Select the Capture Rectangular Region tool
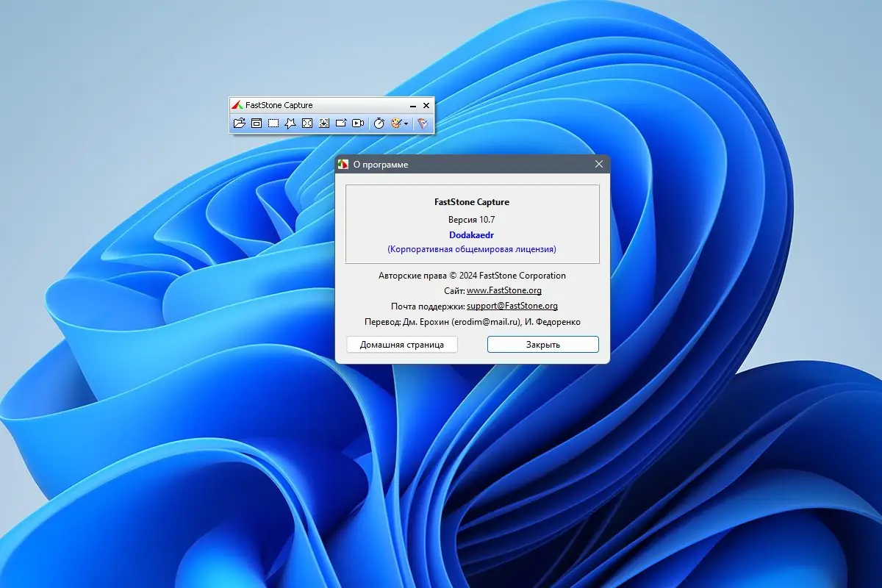 [273, 123]
